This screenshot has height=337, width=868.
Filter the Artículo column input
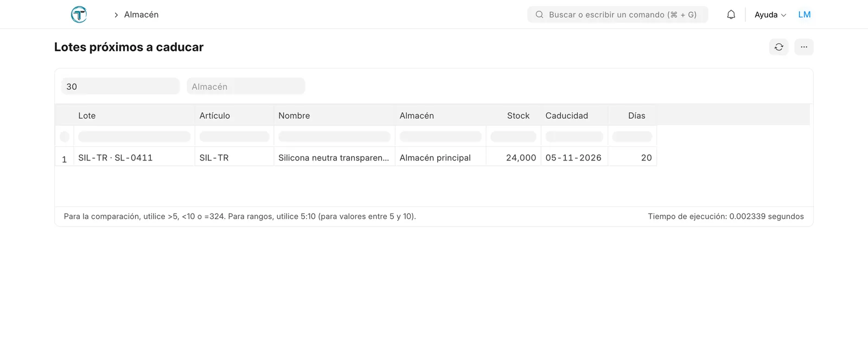point(234,137)
